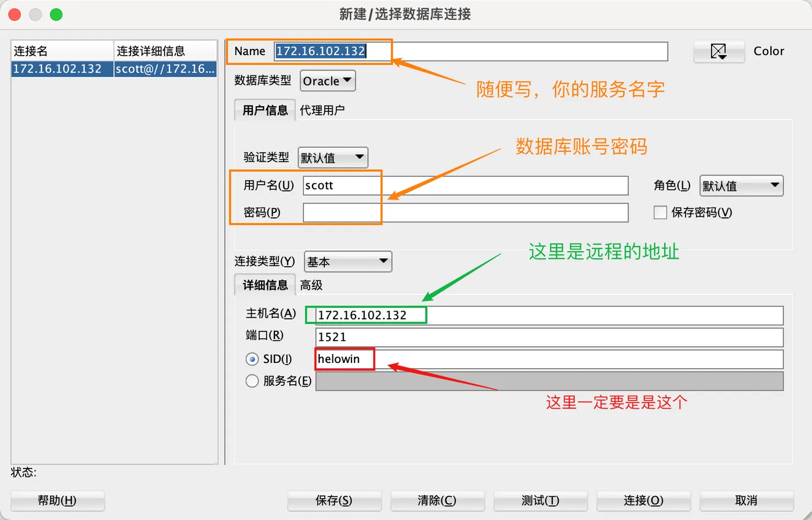Image resolution: width=812 pixels, height=520 pixels.
Task: Click the scott@//172.16... connection detail cell
Action: 165,69
